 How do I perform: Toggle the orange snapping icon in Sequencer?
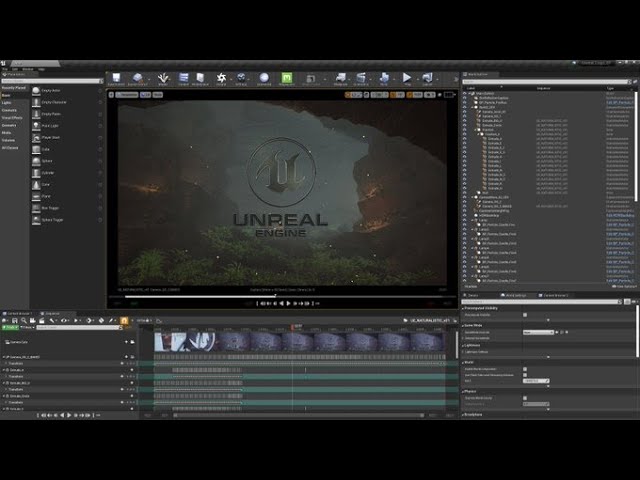tap(124, 321)
